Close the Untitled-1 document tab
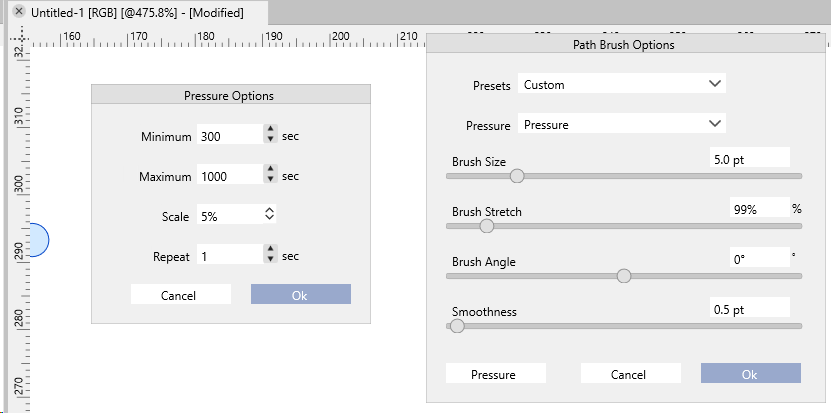The width and height of the screenshot is (831, 413). (x=18, y=12)
